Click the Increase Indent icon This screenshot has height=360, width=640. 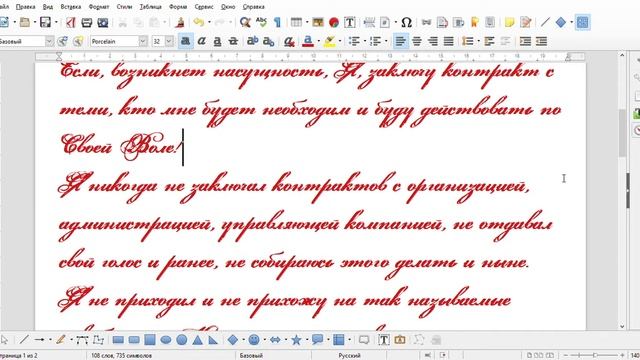[x=525, y=41]
